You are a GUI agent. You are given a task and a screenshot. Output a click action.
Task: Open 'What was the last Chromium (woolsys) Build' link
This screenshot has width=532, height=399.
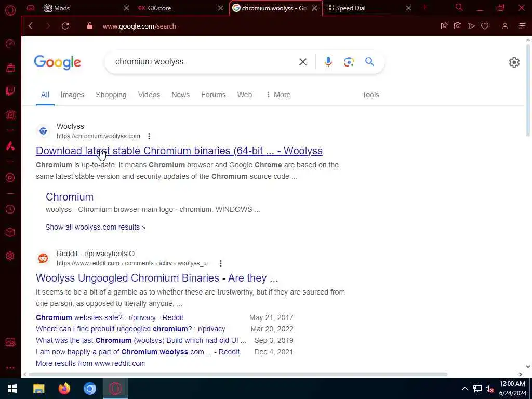141,340
